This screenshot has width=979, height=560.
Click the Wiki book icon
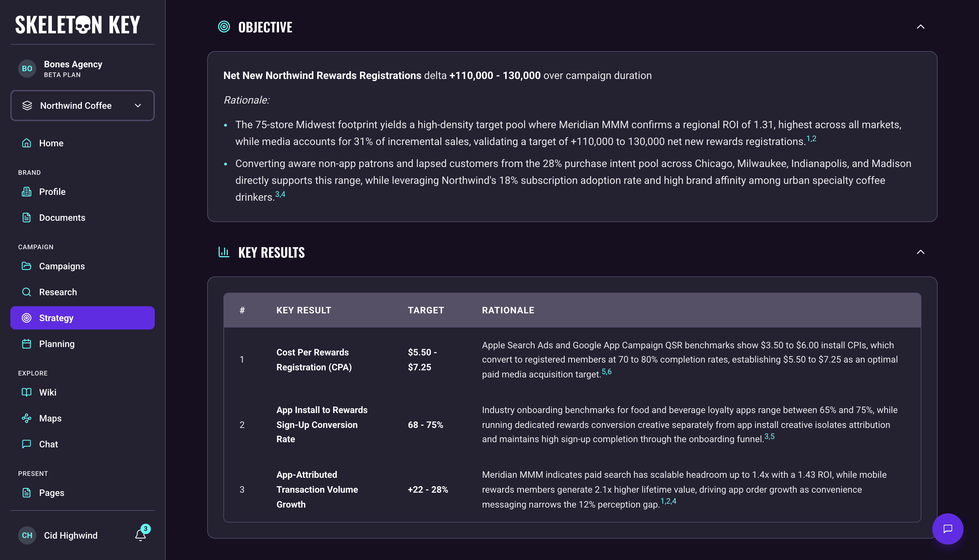click(27, 392)
